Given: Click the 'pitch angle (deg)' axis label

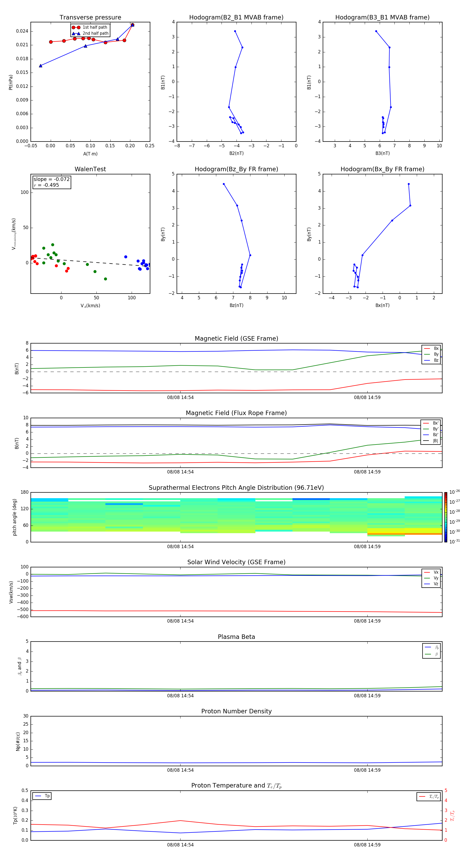Looking at the screenshot, I should pos(14,517).
